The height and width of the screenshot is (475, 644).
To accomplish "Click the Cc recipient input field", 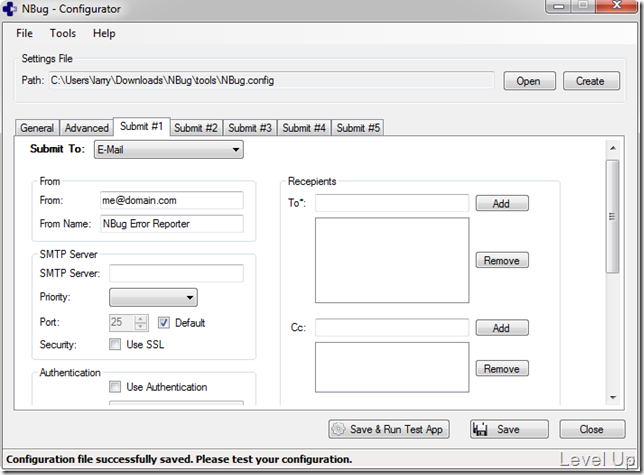I will (x=392, y=328).
